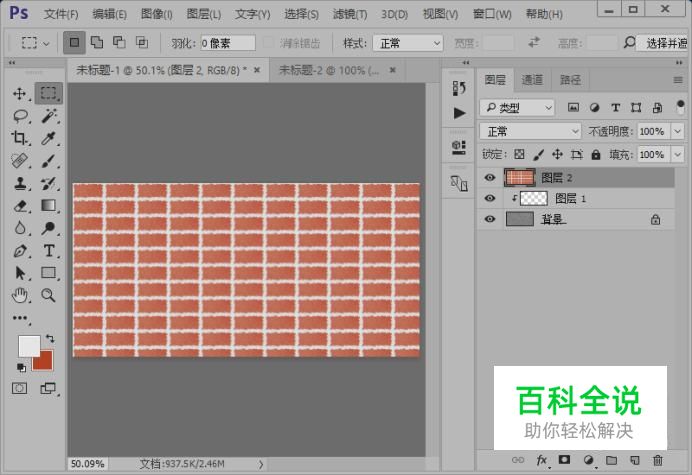The image size is (692, 475).
Task: Hide layer 图层 1
Action: coord(489,198)
